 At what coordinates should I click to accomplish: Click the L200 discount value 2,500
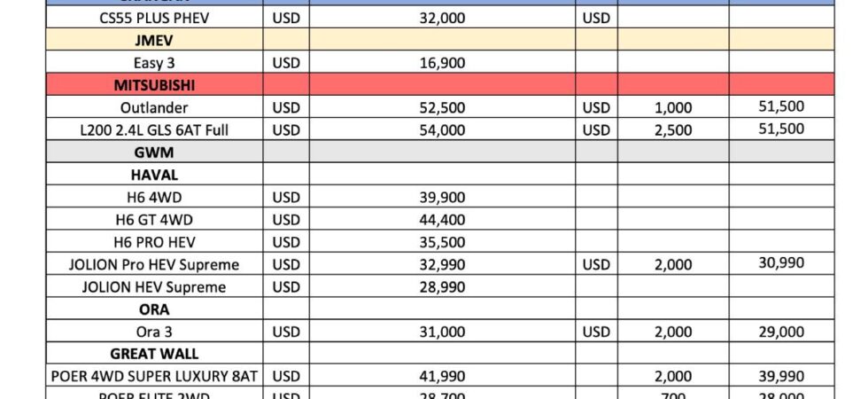coord(673,129)
